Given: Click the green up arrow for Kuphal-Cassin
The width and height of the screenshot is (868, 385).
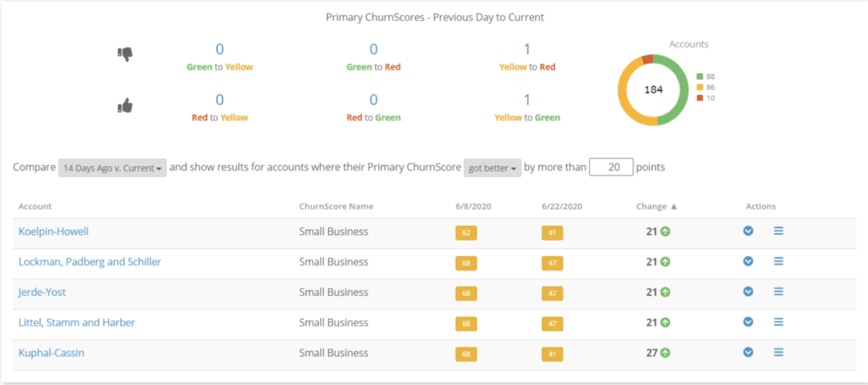Looking at the screenshot, I should [665, 353].
